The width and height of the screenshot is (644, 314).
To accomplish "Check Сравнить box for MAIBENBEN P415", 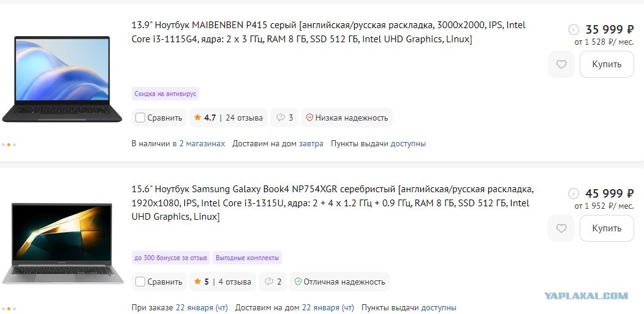I will [x=140, y=118].
